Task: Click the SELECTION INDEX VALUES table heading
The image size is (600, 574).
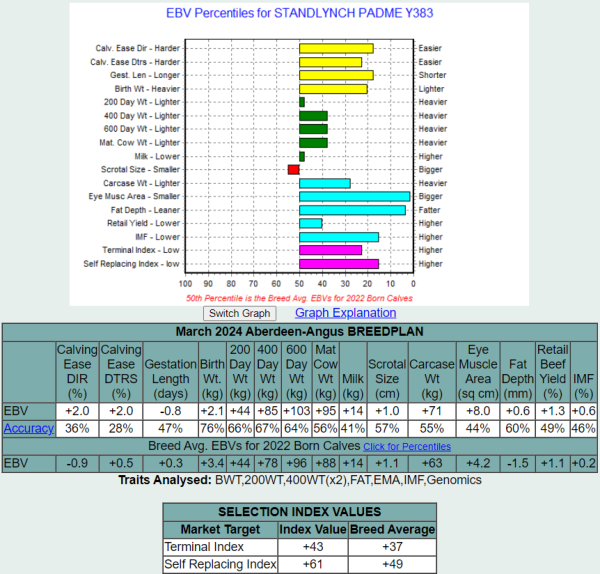Action: [300, 512]
